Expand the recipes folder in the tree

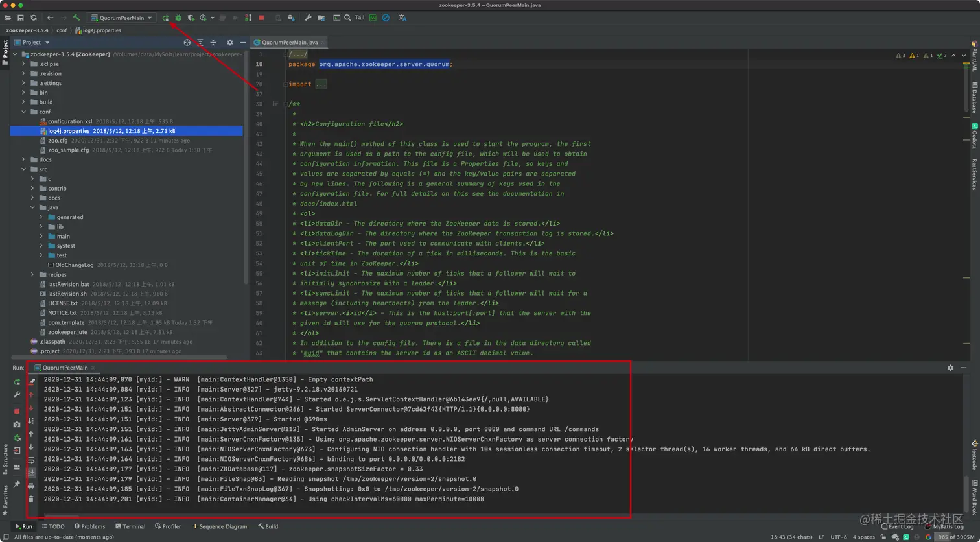pyautogui.click(x=32, y=274)
